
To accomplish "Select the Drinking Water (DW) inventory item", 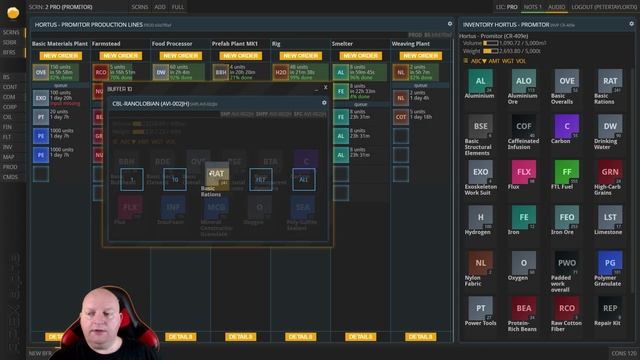I will click(610, 126).
